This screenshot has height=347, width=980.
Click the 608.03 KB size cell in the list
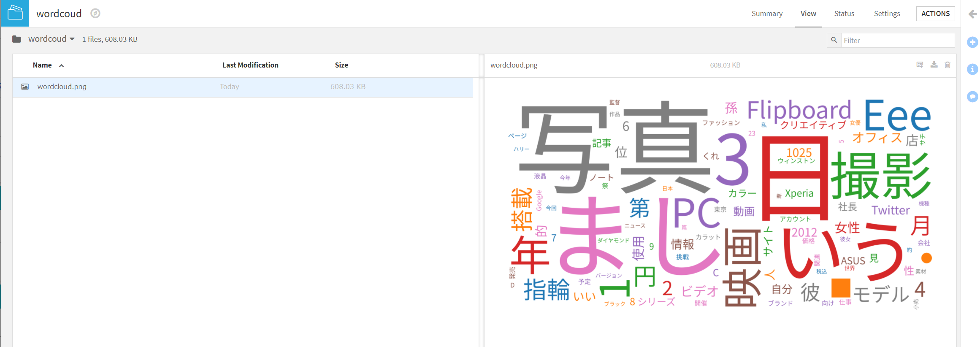(x=348, y=87)
